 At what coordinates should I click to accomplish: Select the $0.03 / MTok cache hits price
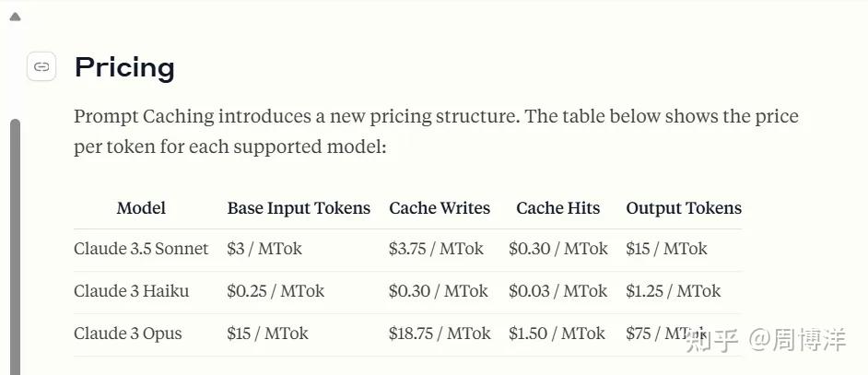click(557, 291)
